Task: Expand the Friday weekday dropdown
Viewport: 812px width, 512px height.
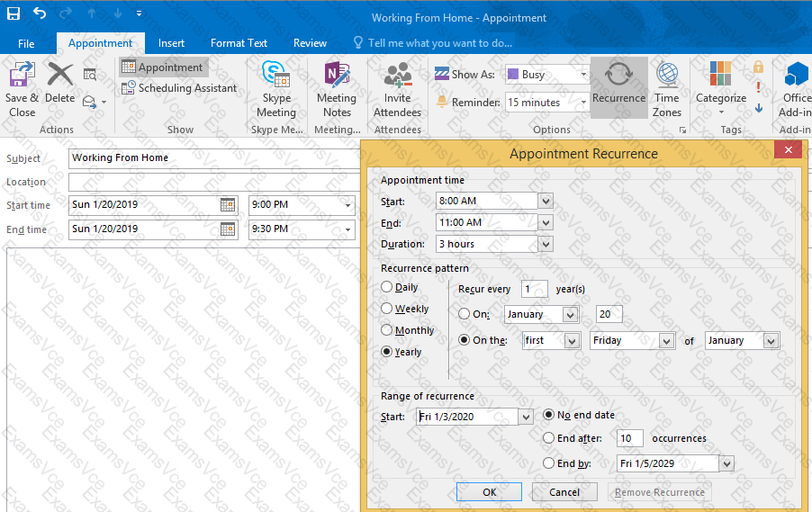Action: point(666,341)
